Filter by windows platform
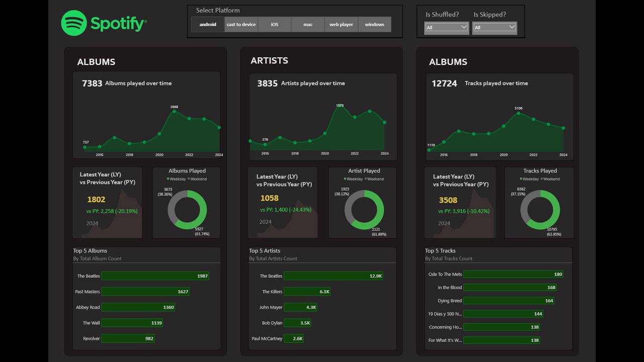 (x=374, y=24)
